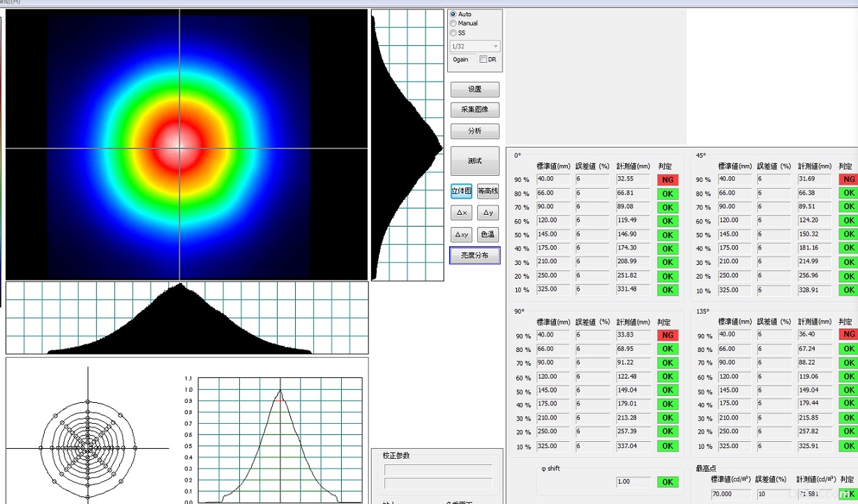Click 135° 20% measured value 257.82
858x504 pixels.
point(815,432)
